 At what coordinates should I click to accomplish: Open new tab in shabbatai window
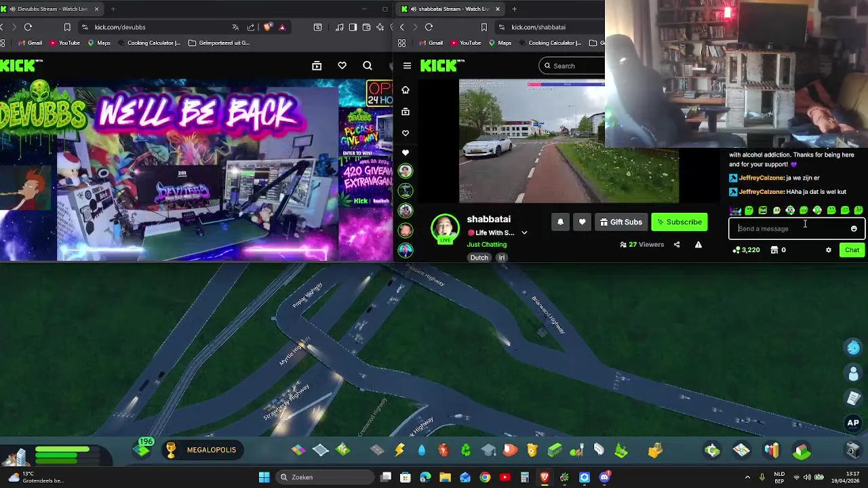[514, 9]
